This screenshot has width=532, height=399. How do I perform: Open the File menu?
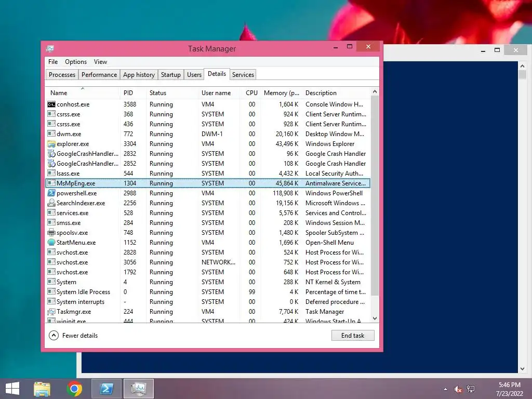pos(53,62)
